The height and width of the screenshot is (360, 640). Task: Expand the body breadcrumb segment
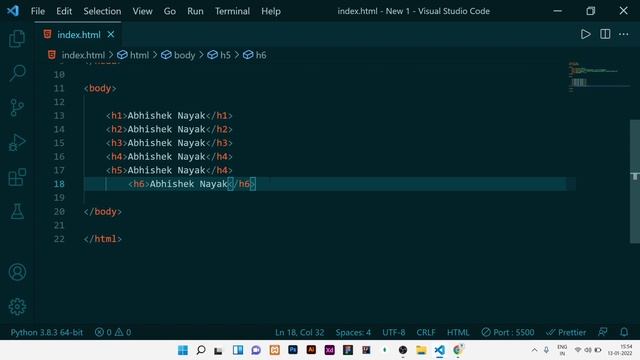point(178,55)
